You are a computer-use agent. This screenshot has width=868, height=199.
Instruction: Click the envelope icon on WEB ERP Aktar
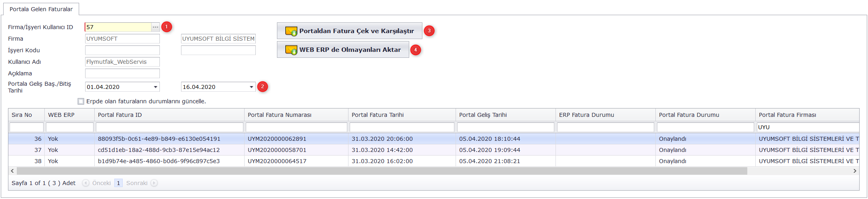tap(291, 50)
